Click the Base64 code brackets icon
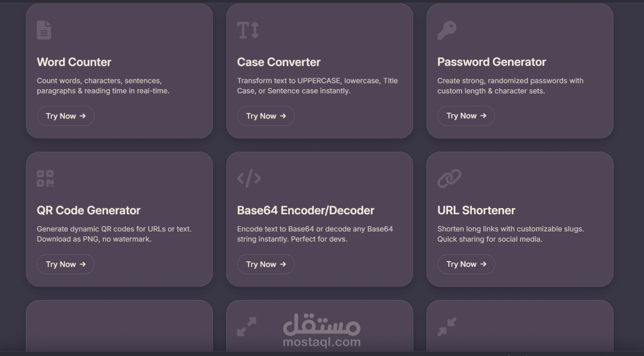The width and height of the screenshot is (644, 356). [249, 178]
